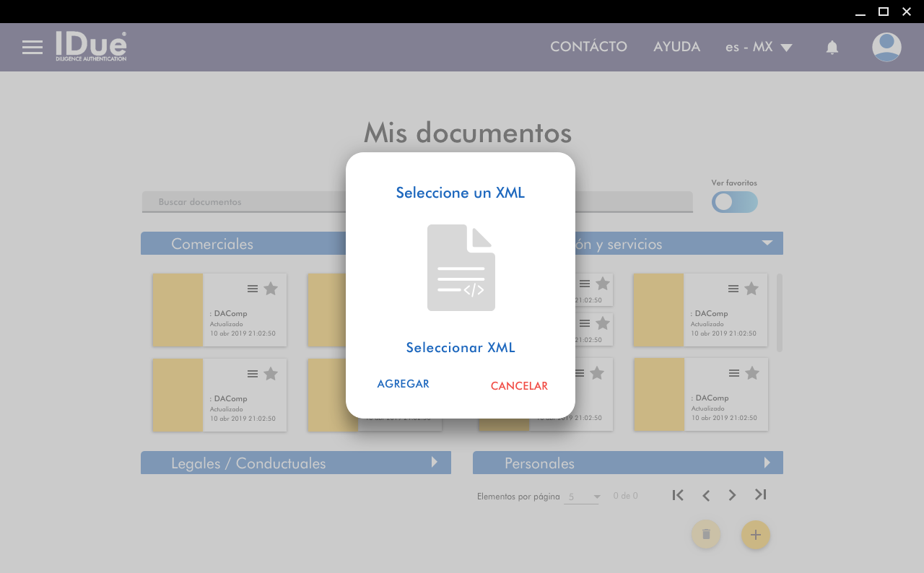Expand the Legales / Conductuales section
Screen dimensions: 924x573
[x=435, y=463]
